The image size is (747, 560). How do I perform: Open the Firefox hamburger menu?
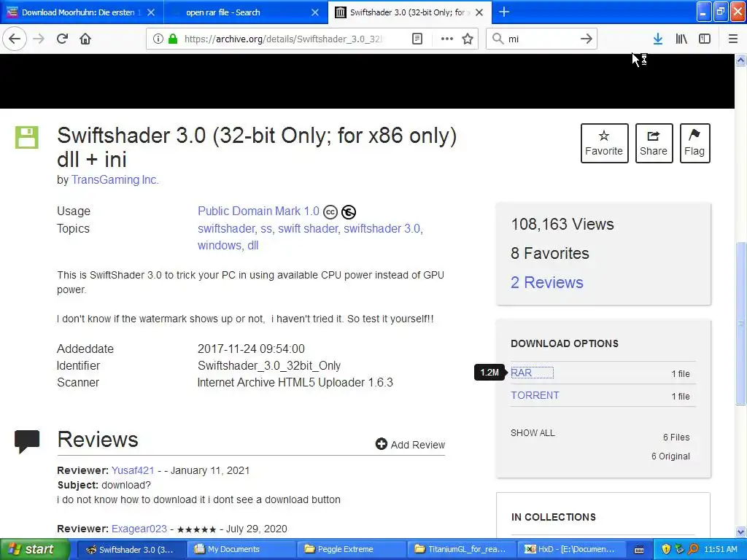733,39
